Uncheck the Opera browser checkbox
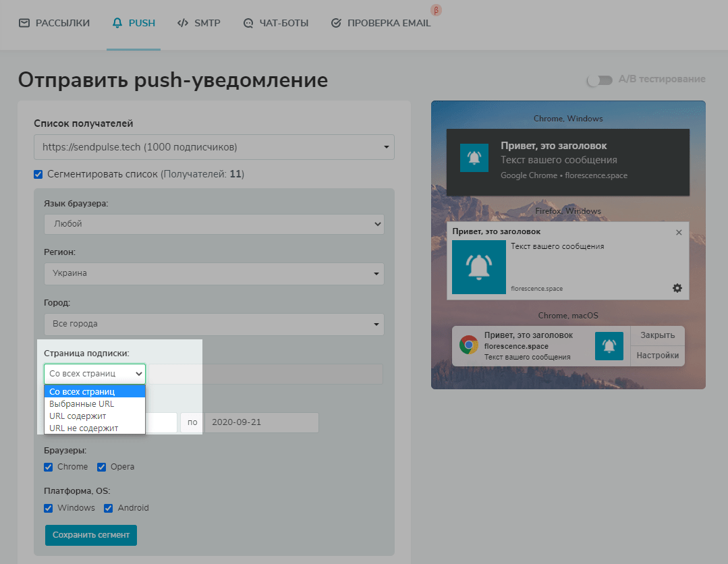Screen dimensions: 728x564 102,467
